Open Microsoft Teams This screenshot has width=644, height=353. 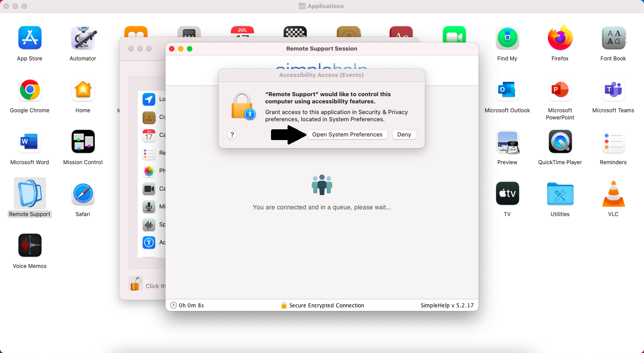[x=613, y=90]
